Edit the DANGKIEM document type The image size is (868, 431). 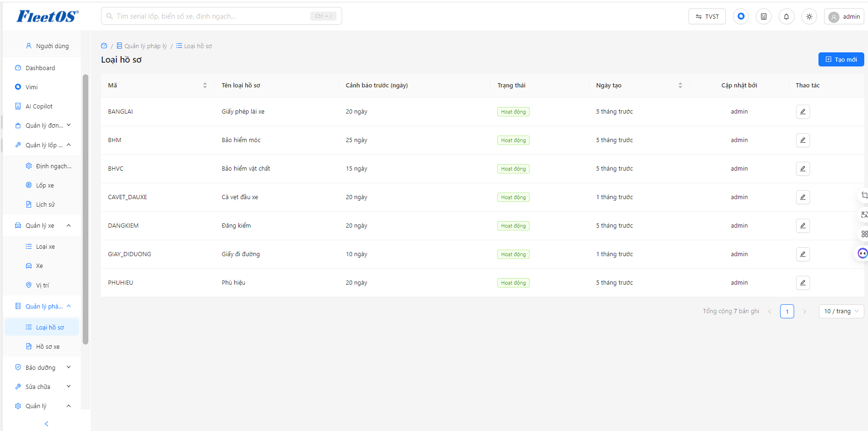(x=803, y=226)
